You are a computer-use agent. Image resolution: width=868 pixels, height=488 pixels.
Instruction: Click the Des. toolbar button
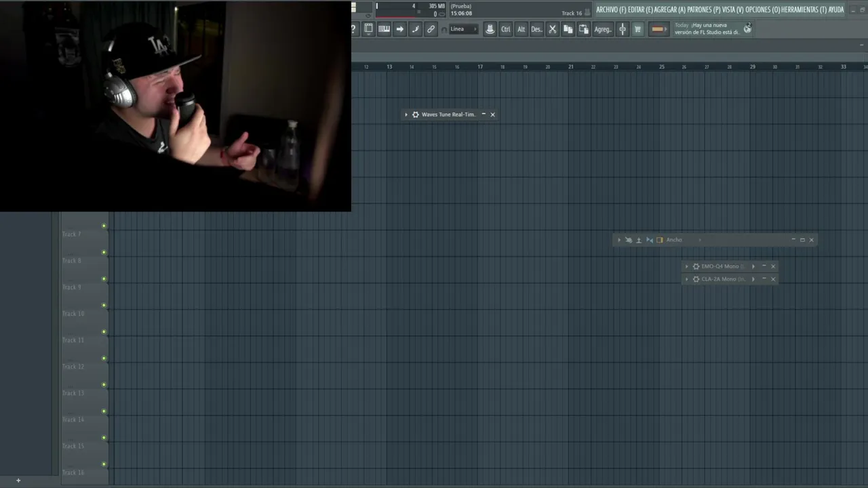coord(536,29)
